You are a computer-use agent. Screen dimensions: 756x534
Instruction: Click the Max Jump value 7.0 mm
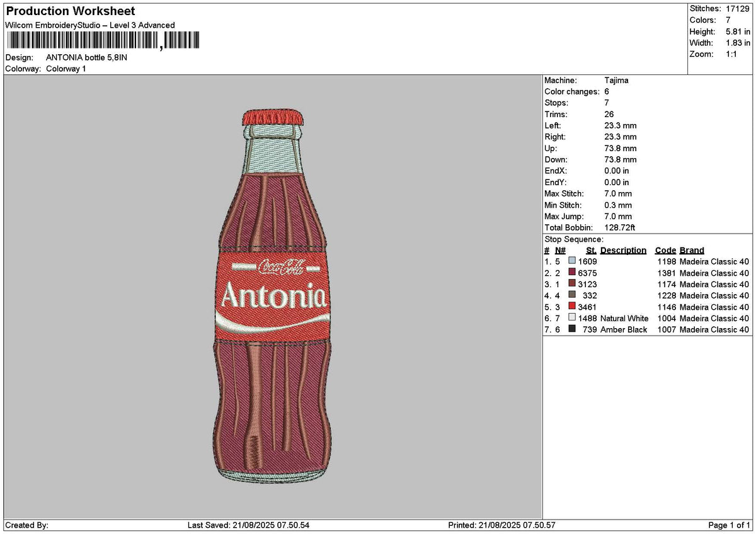[x=618, y=216]
